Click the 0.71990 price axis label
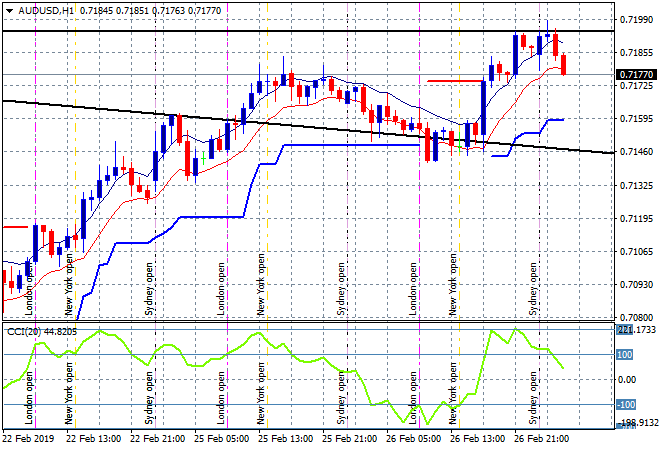The width and height of the screenshot is (660, 450). tap(636, 20)
